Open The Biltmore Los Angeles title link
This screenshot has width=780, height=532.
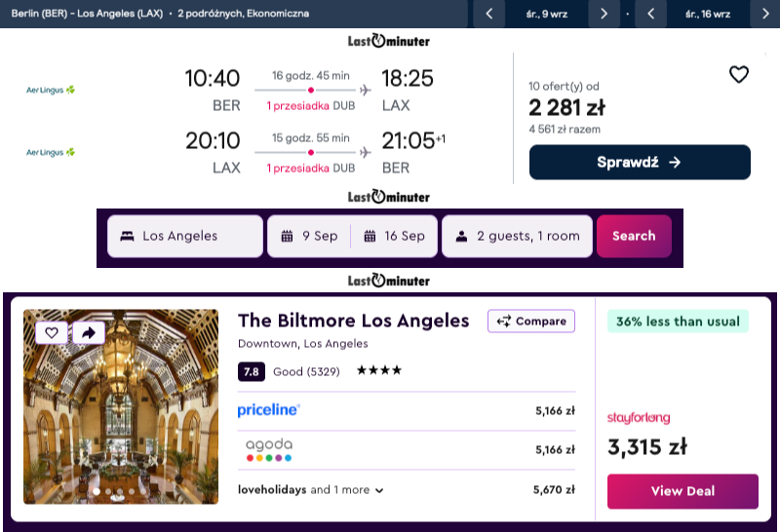pos(353,321)
